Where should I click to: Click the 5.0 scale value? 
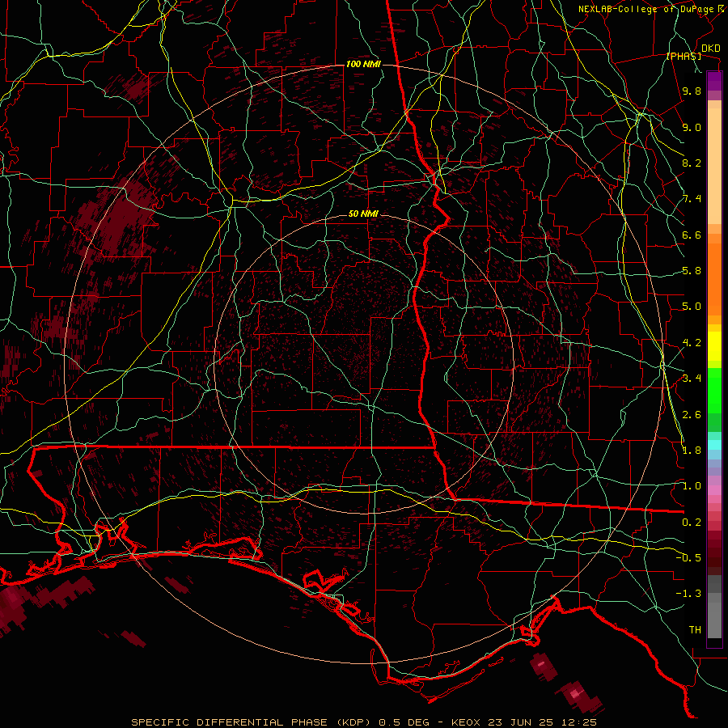[x=692, y=307]
